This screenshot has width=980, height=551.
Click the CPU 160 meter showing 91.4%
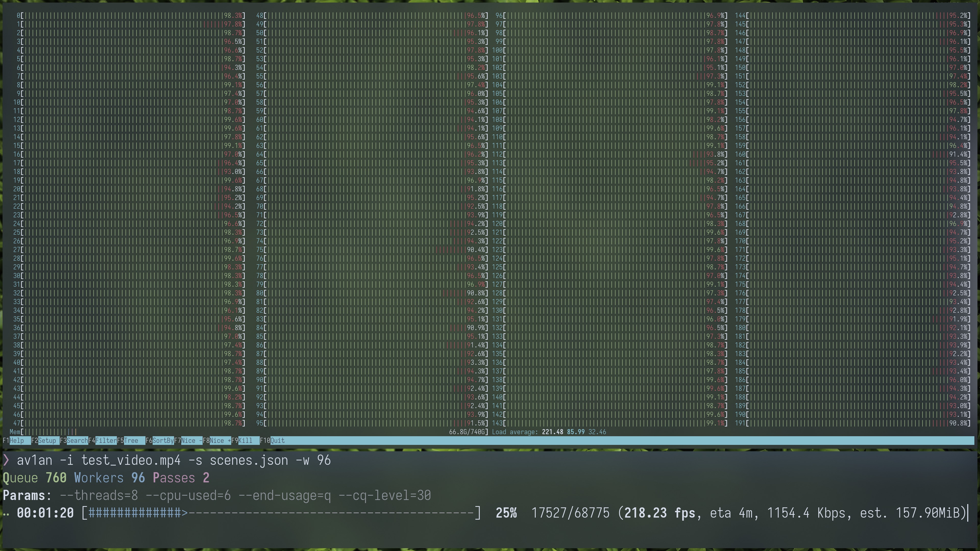pos(853,154)
